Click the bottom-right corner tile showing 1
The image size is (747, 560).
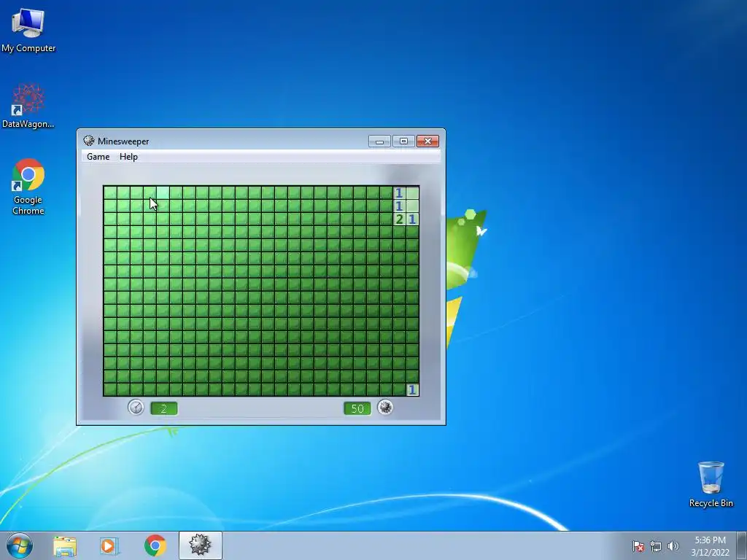click(413, 389)
